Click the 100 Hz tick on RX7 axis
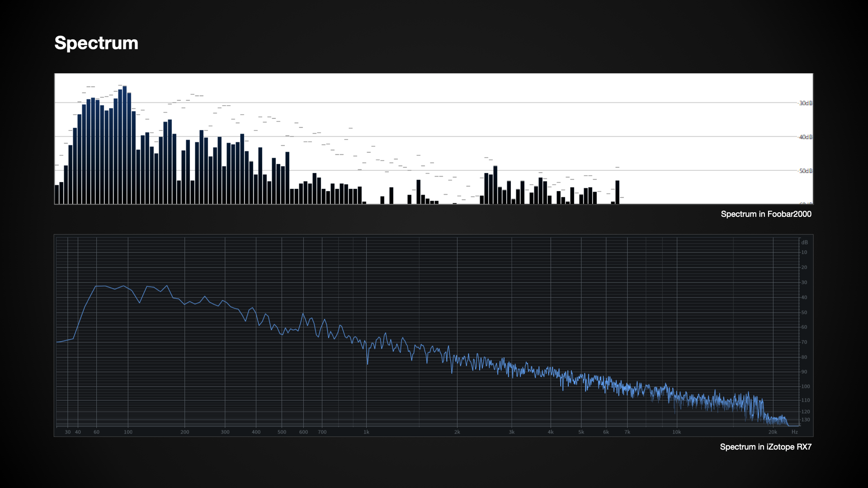The image size is (868, 488). (128, 432)
